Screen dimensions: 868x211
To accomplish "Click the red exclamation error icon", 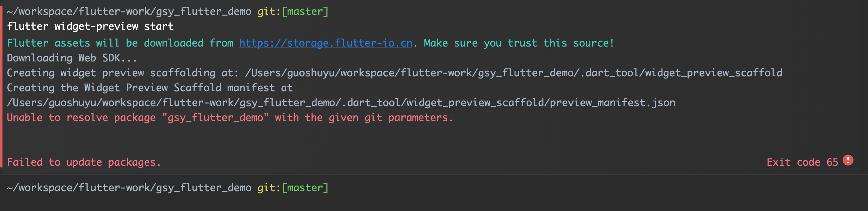I will pyautogui.click(x=848, y=160).
